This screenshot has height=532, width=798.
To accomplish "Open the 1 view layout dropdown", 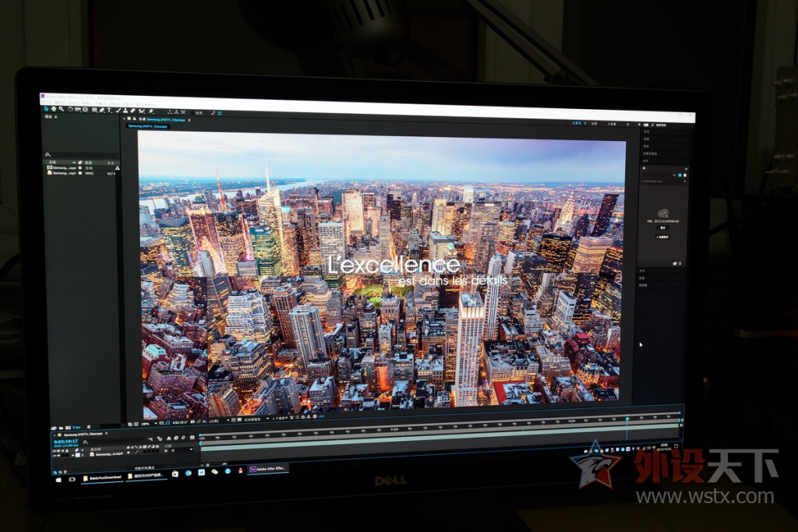I will [x=281, y=418].
